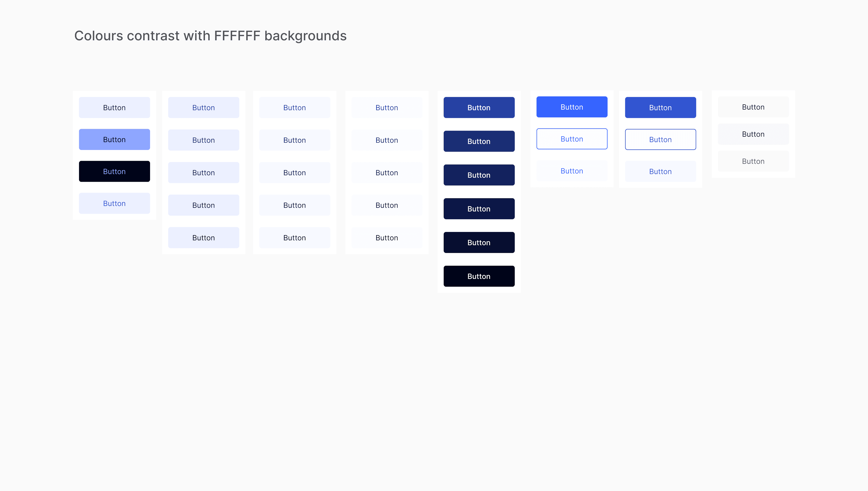Click the darkest button in navy column
This screenshot has width=868, height=491.
tap(479, 276)
